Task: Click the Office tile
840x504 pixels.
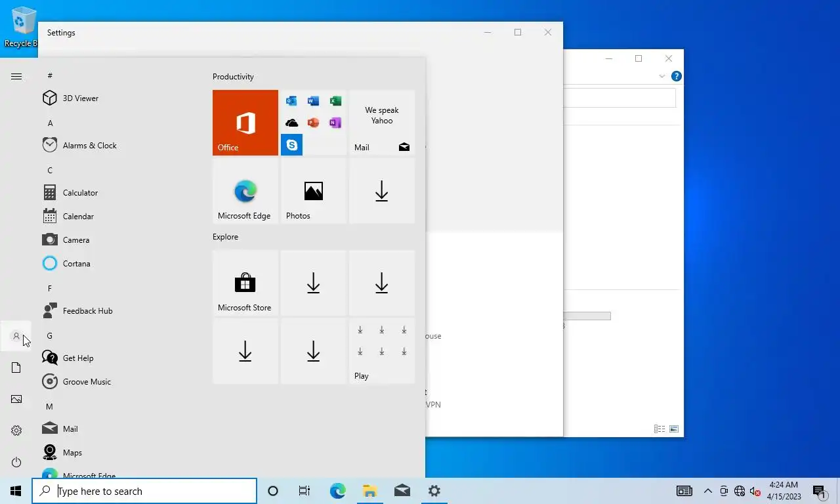Action: (245, 123)
